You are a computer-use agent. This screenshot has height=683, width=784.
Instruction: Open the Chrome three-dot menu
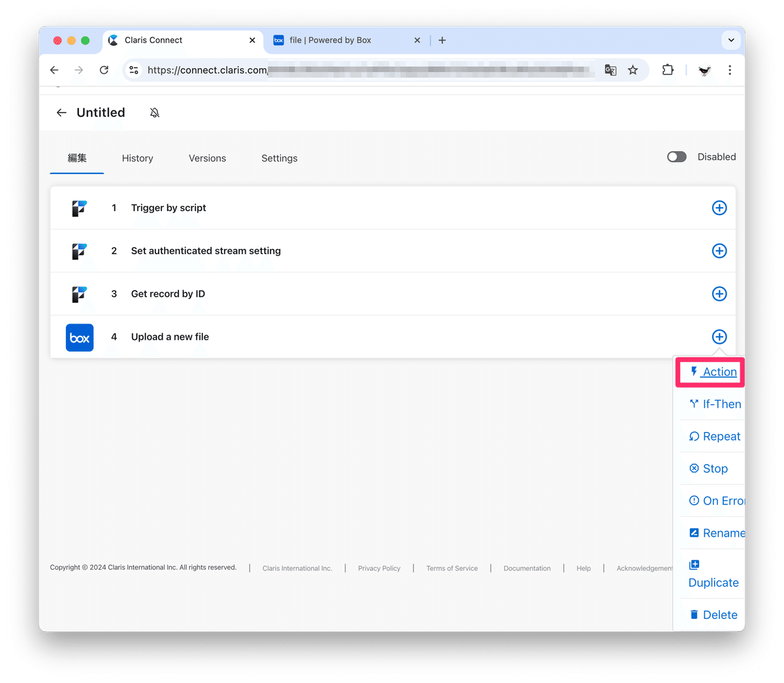730,70
